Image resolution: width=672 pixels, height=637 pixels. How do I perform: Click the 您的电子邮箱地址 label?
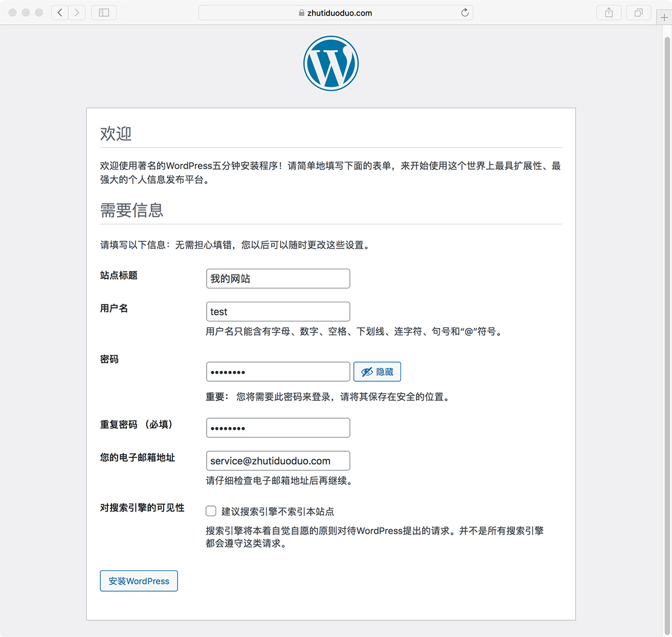point(138,458)
